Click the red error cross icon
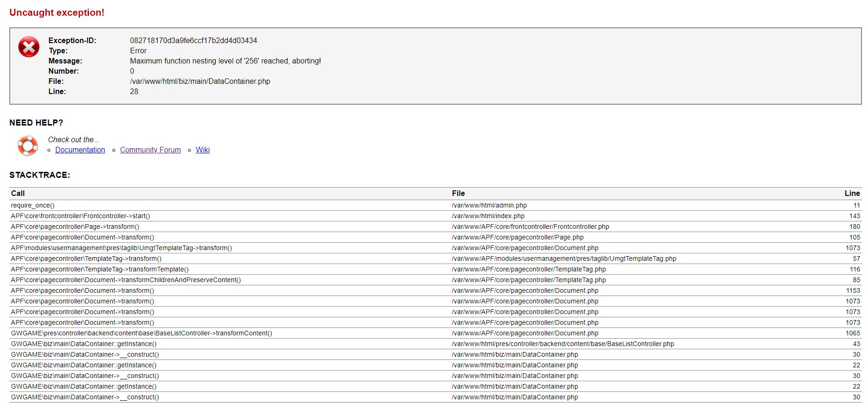The width and height of the screenshot is (868, 403). (x=29, y=47)
